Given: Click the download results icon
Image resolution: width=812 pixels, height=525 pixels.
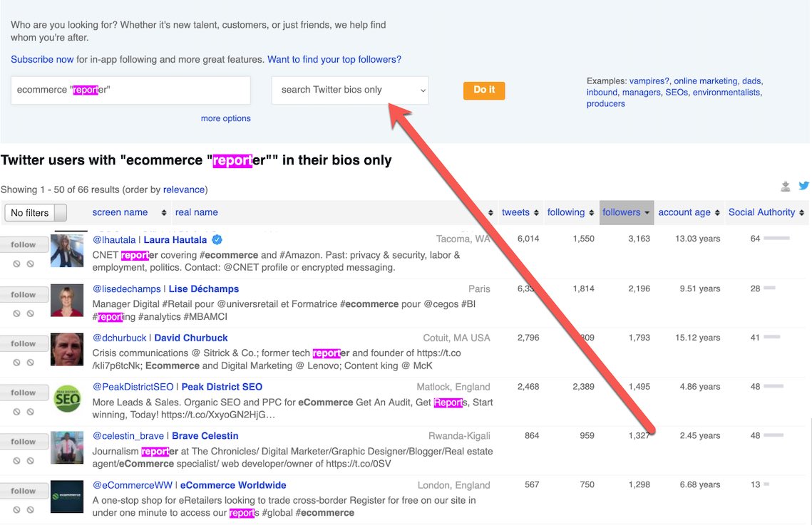Looking at the screenshot, I should click(785, 187).
